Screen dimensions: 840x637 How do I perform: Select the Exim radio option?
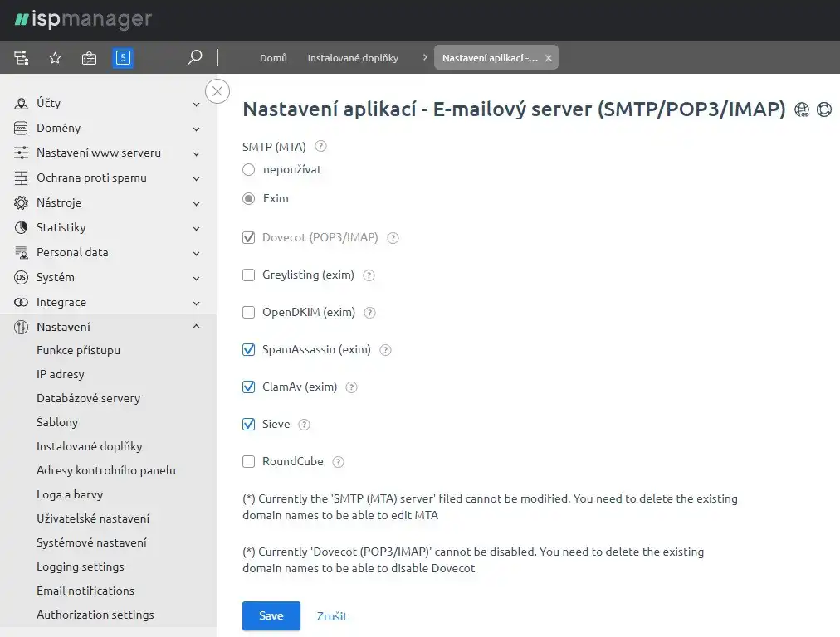point(248,198)
